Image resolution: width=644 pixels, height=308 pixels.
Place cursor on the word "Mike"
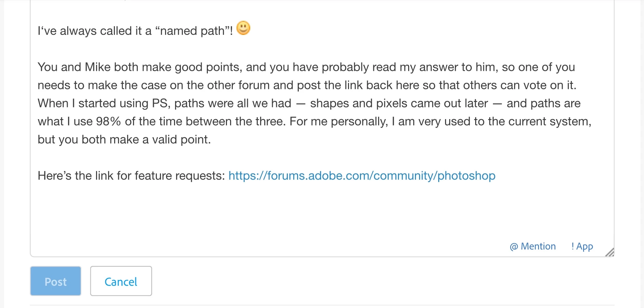click(97, 67)
